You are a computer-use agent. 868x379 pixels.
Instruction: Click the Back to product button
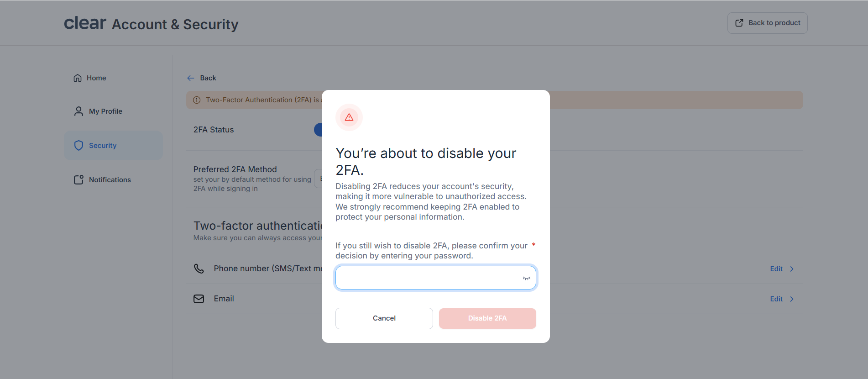pyautogui.click(x=767, y=23)
